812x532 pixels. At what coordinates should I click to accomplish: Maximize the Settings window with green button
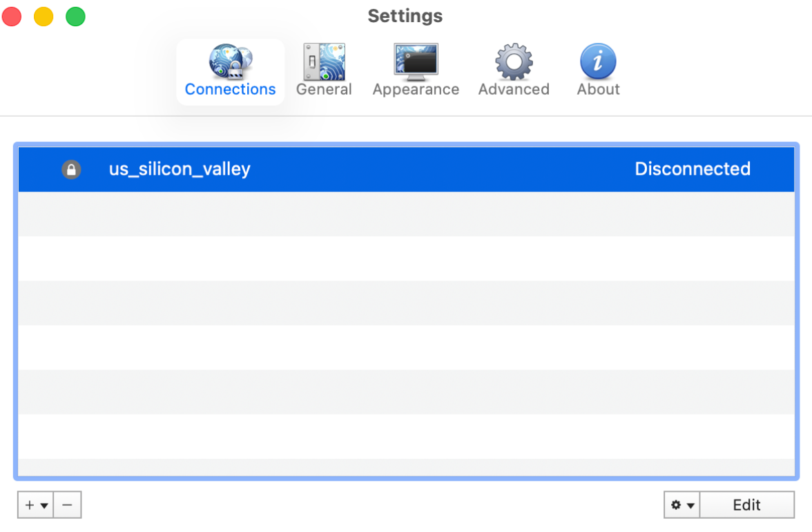point(76,17)
